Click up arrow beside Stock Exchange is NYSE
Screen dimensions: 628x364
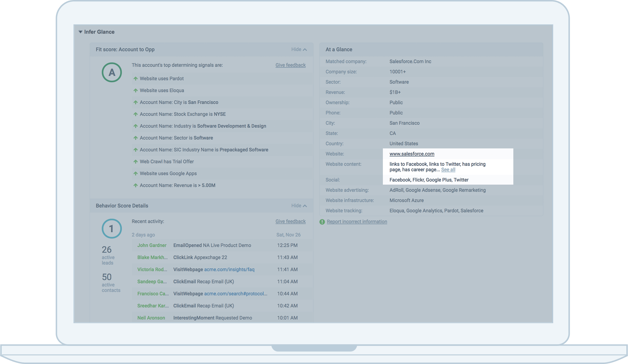[135, 114]
